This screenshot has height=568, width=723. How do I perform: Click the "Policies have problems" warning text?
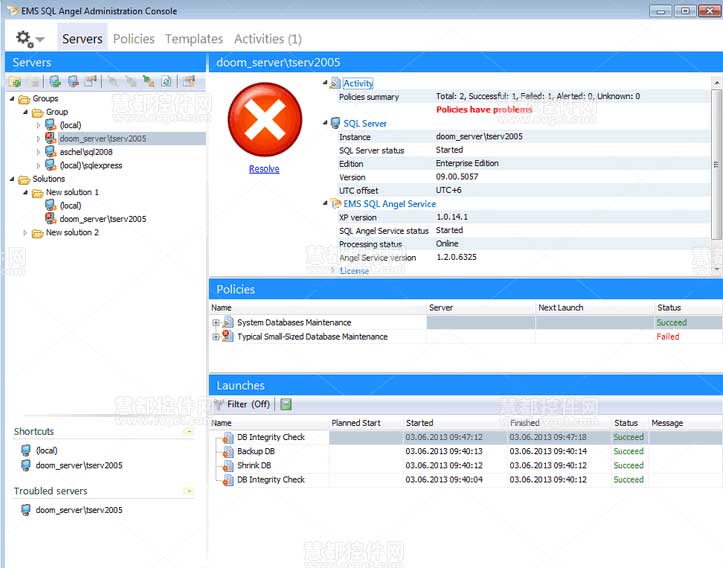coord(484,110)
